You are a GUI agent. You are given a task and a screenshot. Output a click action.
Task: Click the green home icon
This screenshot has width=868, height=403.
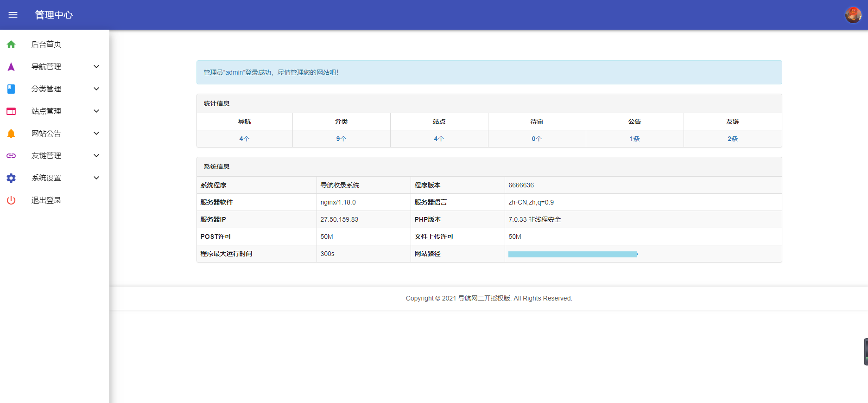coord(11,45)
